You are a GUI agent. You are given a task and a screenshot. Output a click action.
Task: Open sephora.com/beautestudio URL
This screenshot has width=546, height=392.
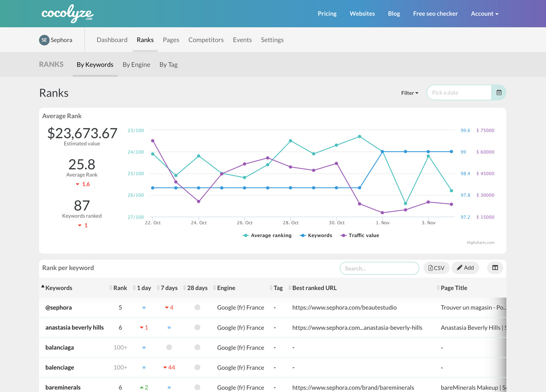tap(344, 308)
